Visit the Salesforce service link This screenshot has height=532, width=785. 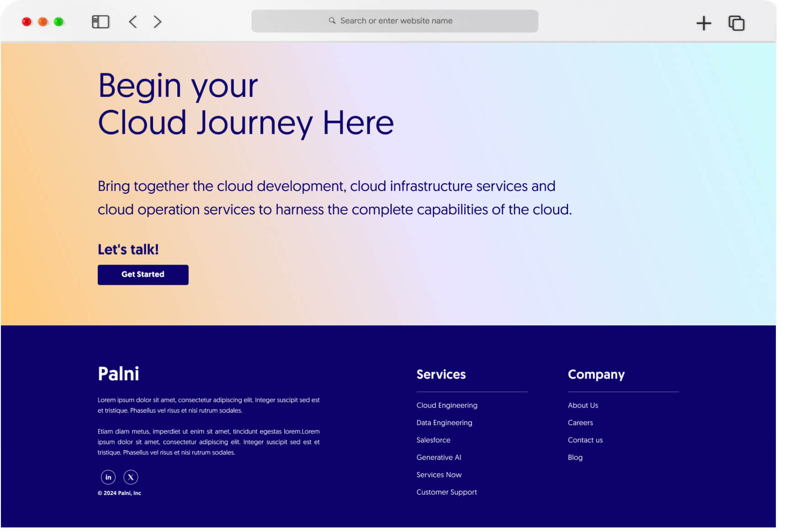(433, 440)
